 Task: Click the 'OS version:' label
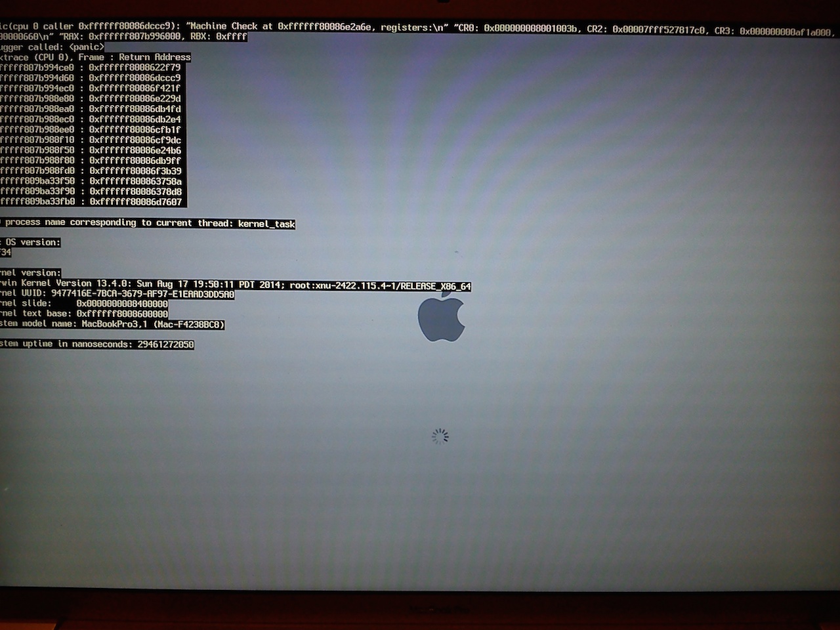[30, 242]
